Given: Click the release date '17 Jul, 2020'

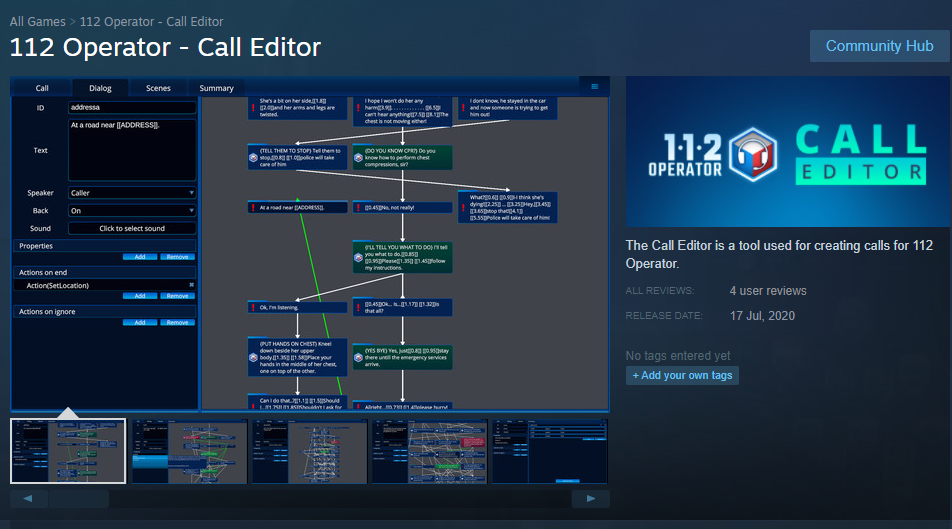Looking at the screenshot, I should (x=762, y=316).
